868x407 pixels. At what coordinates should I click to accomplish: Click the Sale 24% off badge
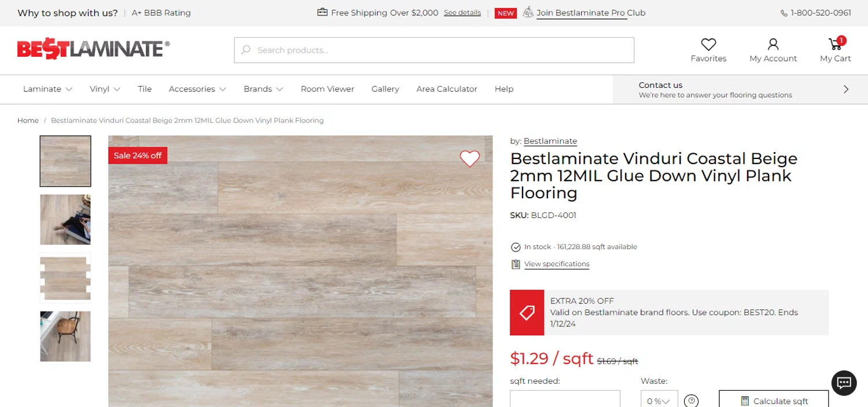click(138, 156)
